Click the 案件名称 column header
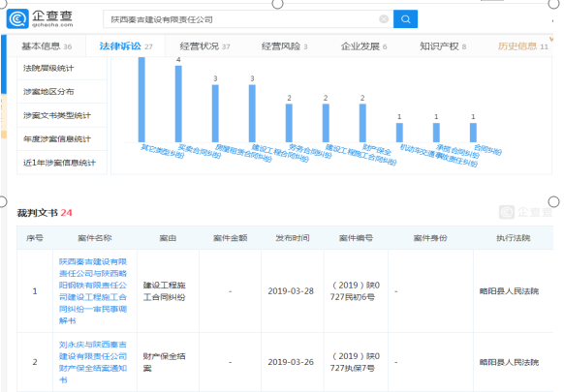Screen dimensions: 564x392 [95, 238]
